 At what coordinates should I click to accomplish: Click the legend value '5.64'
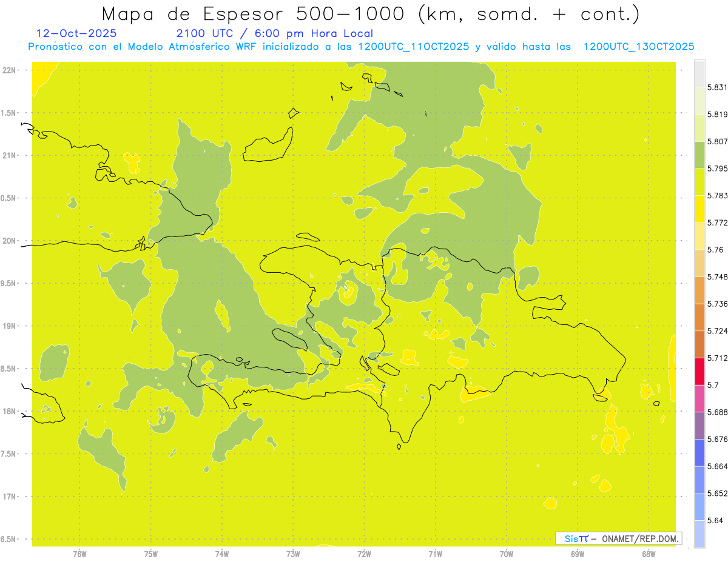[715, 520]
